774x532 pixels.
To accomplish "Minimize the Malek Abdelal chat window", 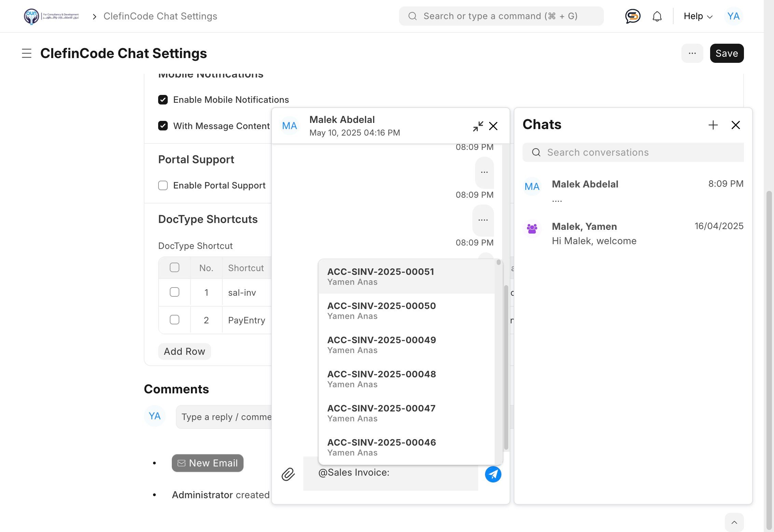I will coord(478,126).
